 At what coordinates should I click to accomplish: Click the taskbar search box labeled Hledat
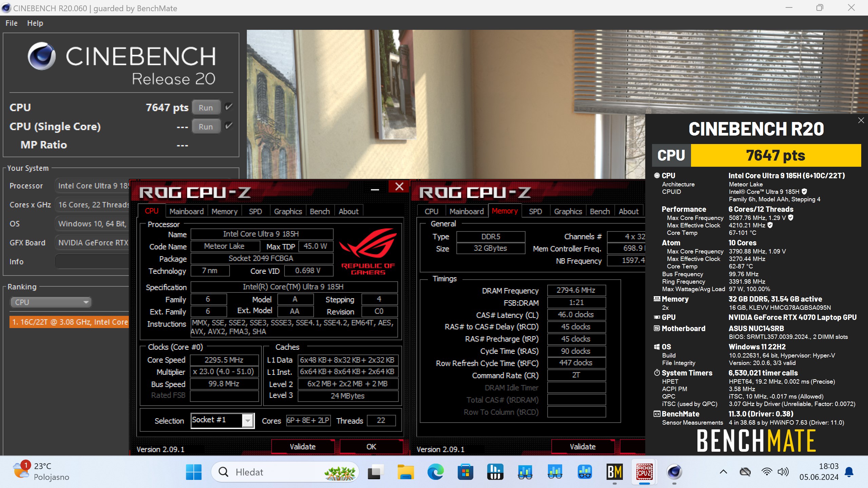[285, 472]
